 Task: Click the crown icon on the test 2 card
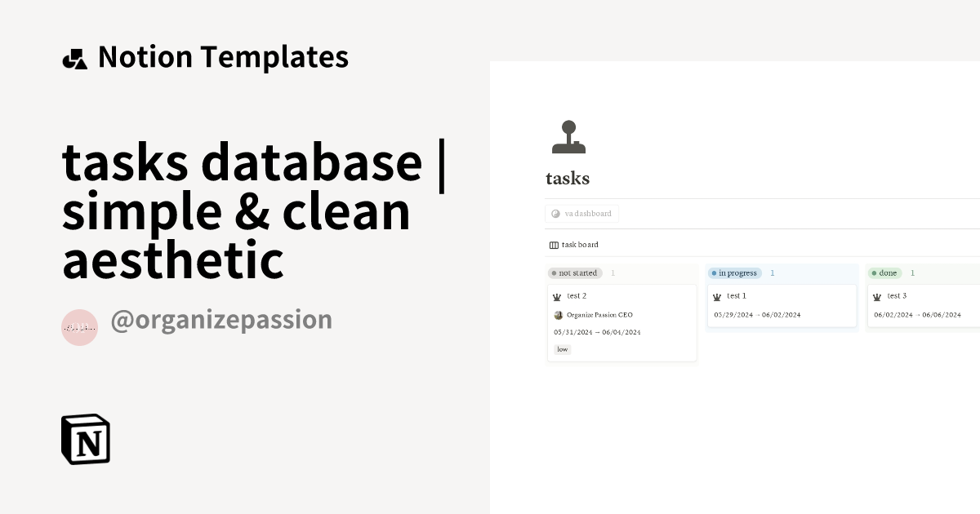tap(556, 295)
